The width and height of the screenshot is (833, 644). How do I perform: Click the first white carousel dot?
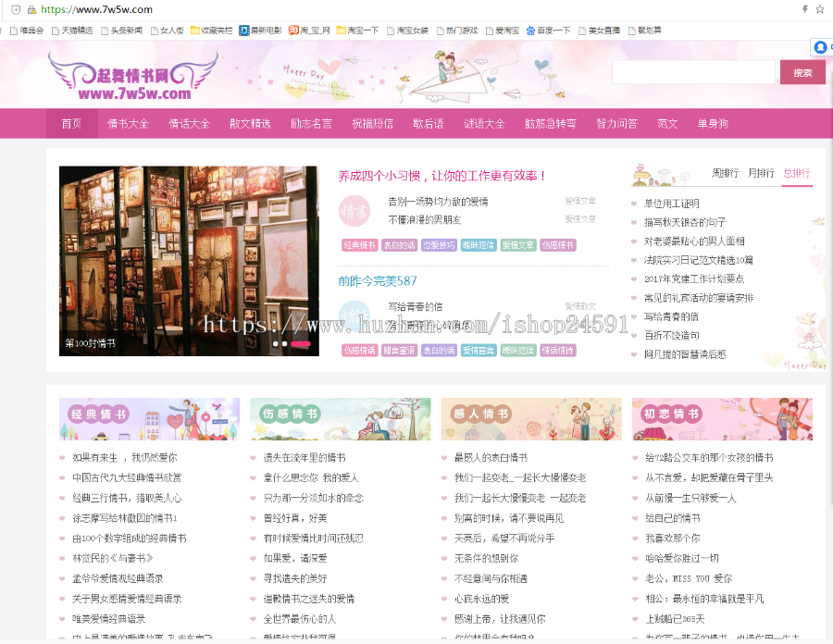tap(275, 344)
